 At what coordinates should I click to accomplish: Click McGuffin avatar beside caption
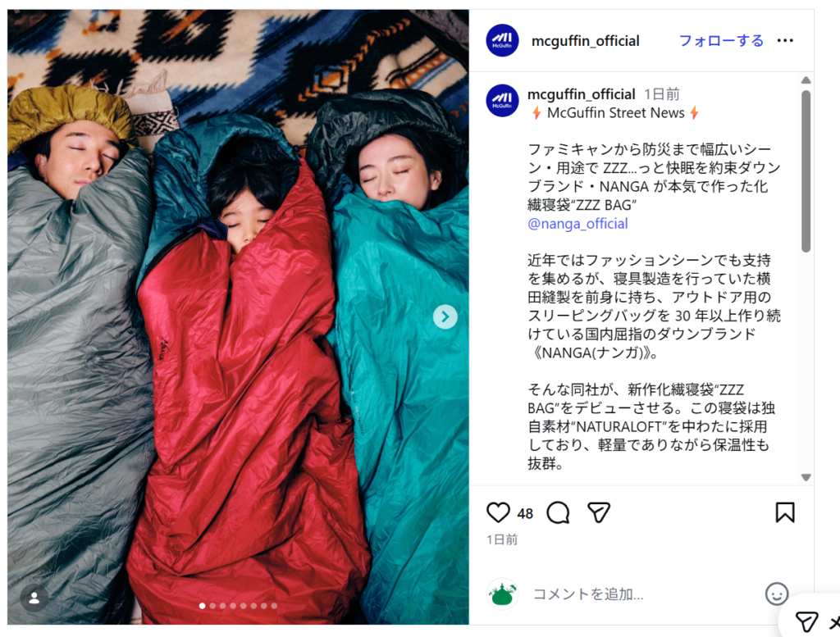pos(502,100)
